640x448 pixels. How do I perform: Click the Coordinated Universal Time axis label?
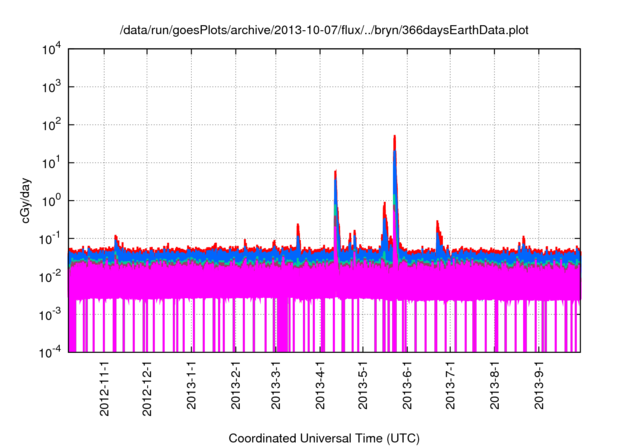coord(324,438)
